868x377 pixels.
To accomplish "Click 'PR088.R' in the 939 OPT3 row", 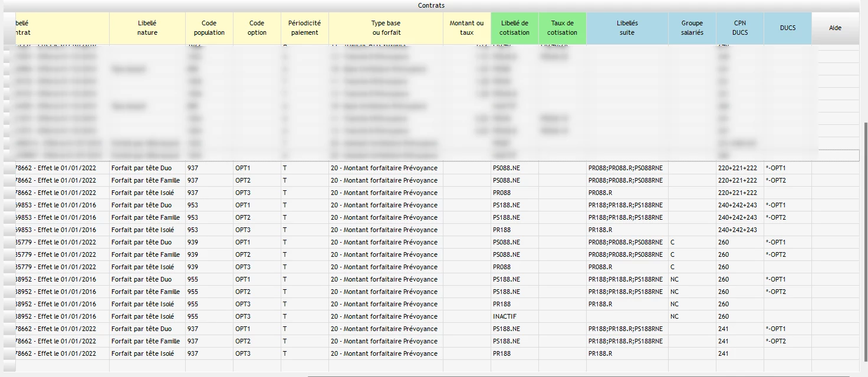I will tap(600, 267).
